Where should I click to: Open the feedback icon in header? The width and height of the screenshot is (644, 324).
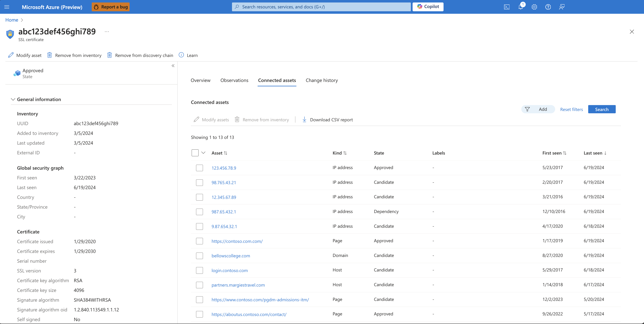(x=562, y=7)
